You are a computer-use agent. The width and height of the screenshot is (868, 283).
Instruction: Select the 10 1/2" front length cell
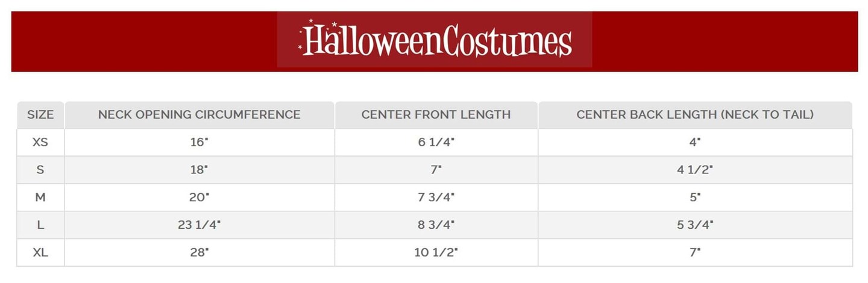click(x=436, y=253)
